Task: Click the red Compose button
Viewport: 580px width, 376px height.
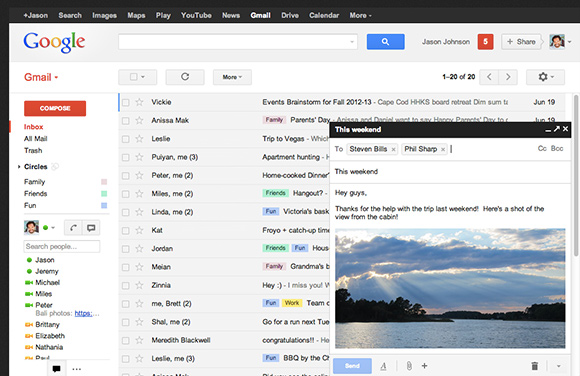Action: pyautogui.click(x=55, y=108)
